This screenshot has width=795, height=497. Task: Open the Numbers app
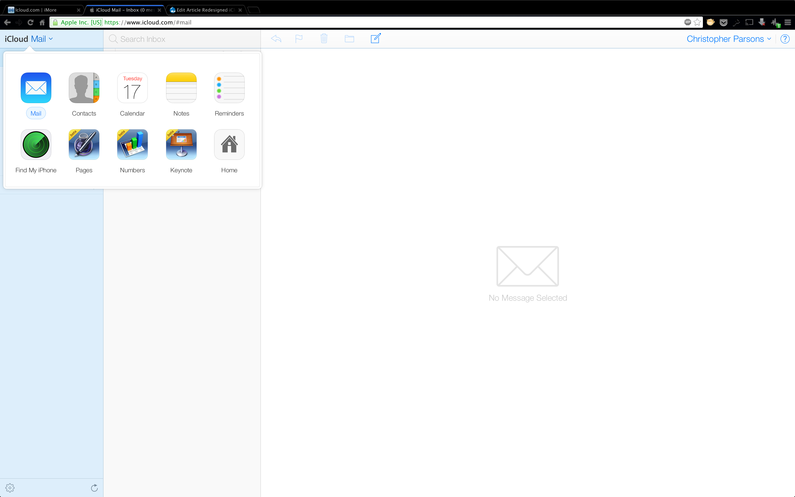pyautogui.click(x=132, y=145)
